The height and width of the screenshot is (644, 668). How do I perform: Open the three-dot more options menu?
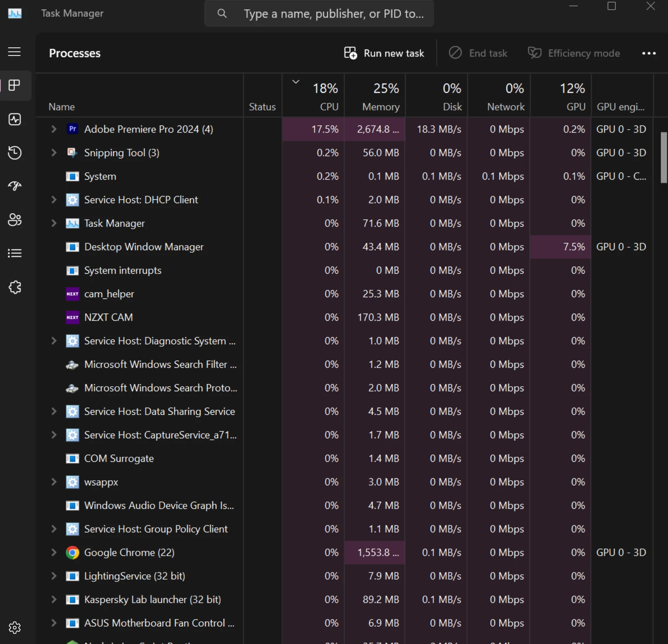click(x=649, y=53)
